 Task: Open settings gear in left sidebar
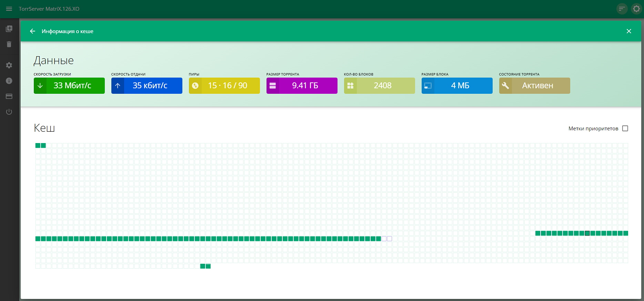tap(9, 65)
